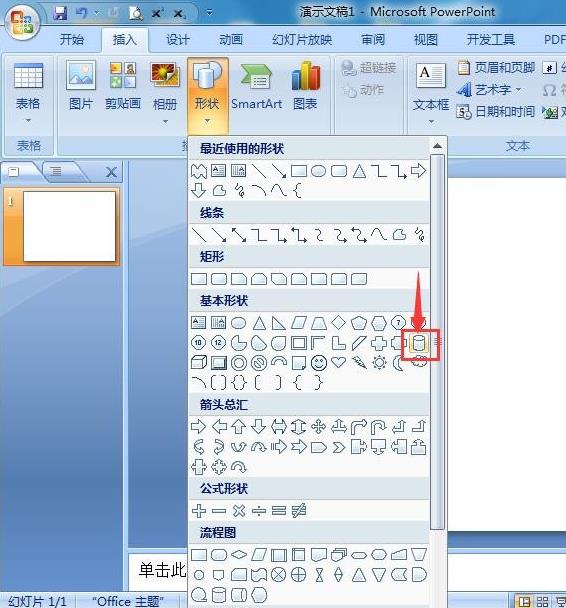Insert a Table from the ribbon
Viewport: 566px width, 608px height.
(28, 93)
